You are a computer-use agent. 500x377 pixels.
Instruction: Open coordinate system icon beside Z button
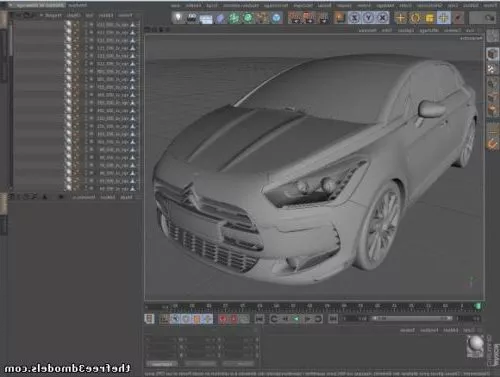[x=339, y=18]
